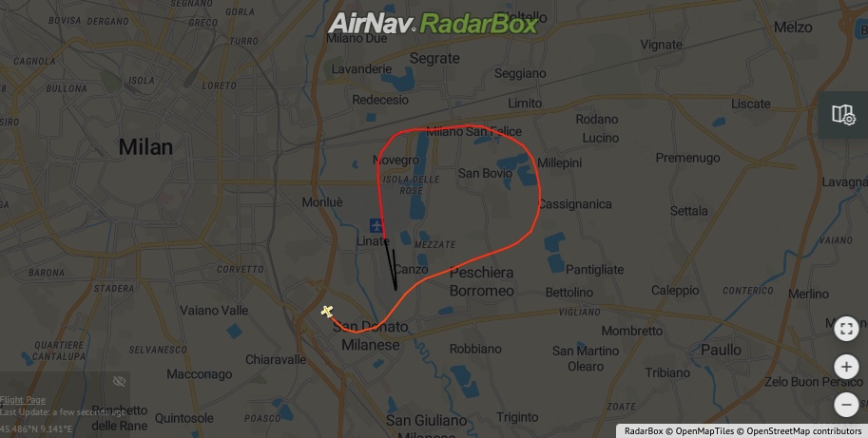Click the Paullo town label
Image resolution: width=868 pixels, height=438 pixels.
tap(721, 350)
